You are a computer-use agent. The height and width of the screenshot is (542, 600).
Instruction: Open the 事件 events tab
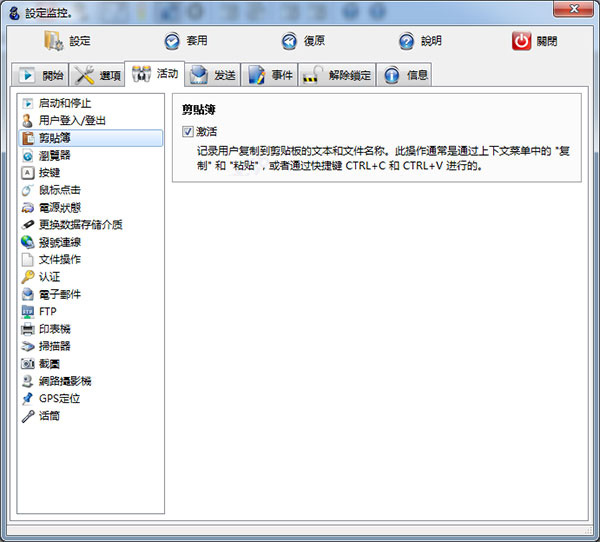(269, 75)
